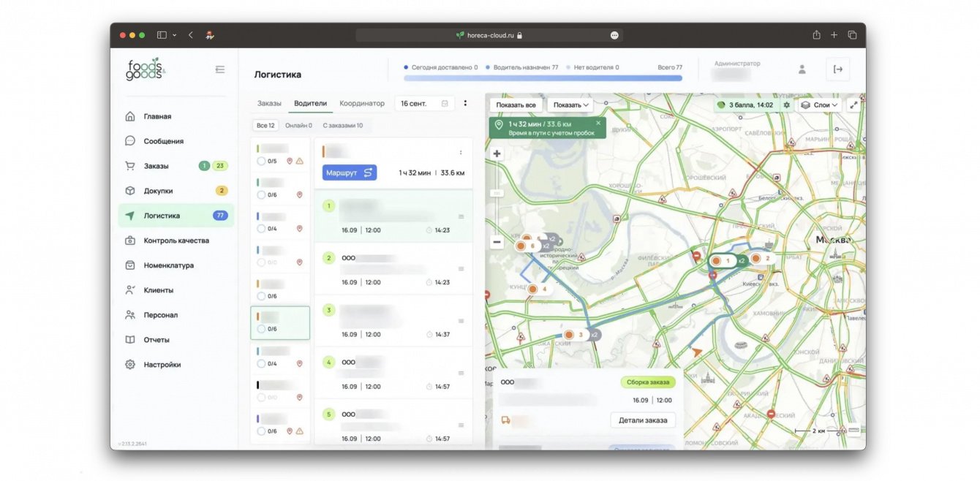Click the Маршрут route button

[350, 173]
